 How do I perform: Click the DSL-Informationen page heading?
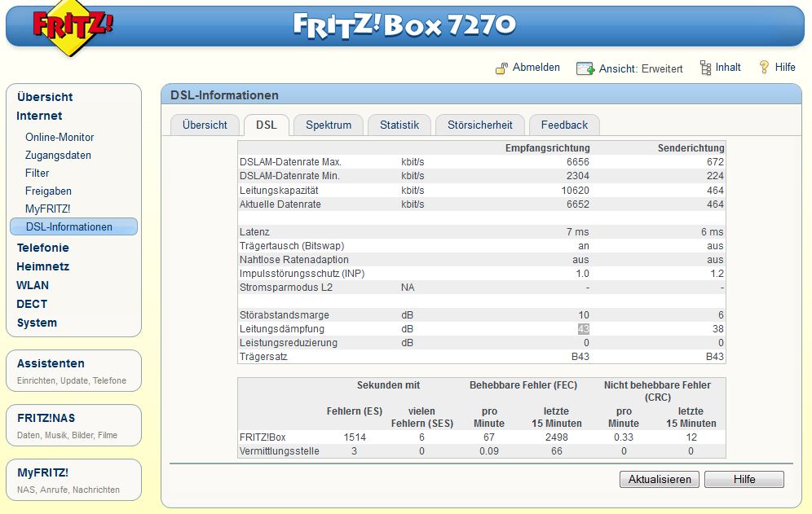point(224,95)
